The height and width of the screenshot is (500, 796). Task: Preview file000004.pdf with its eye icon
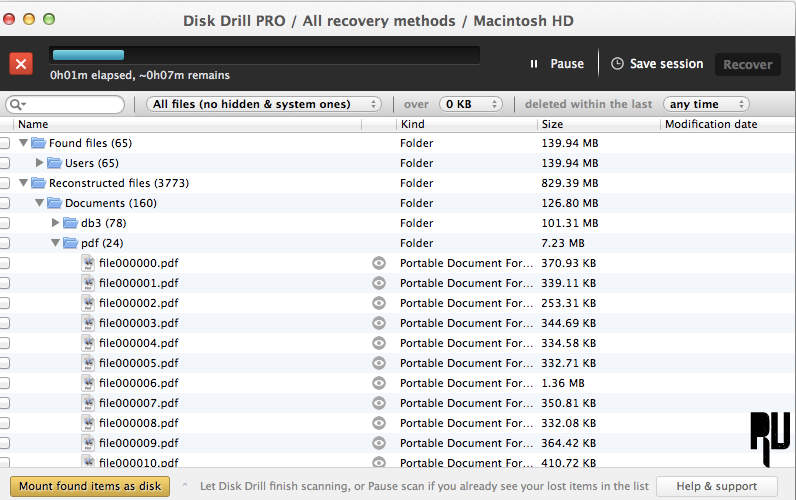click(x=379, y=343)
